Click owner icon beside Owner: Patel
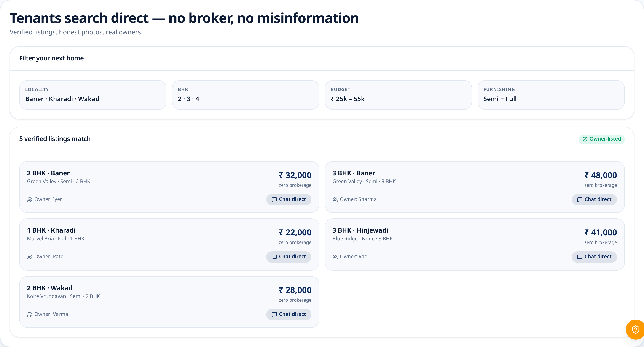 point(30,257)
